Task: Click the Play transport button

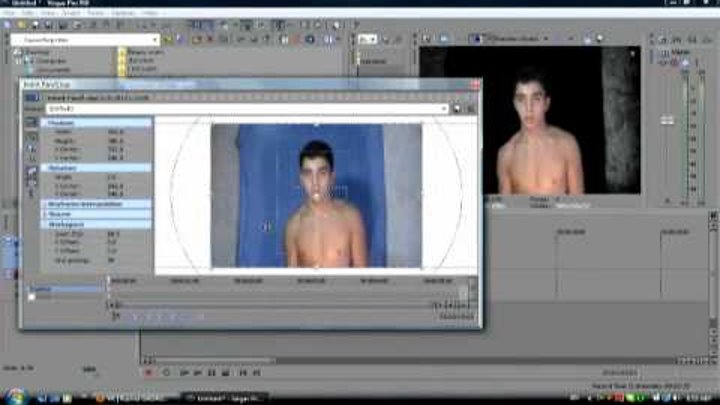Action: point(197,373)
